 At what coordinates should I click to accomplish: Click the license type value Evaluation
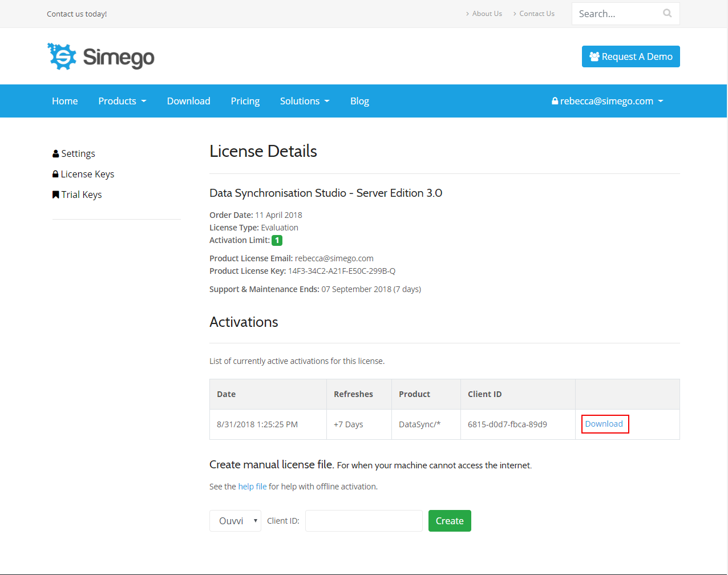(280, 228)
